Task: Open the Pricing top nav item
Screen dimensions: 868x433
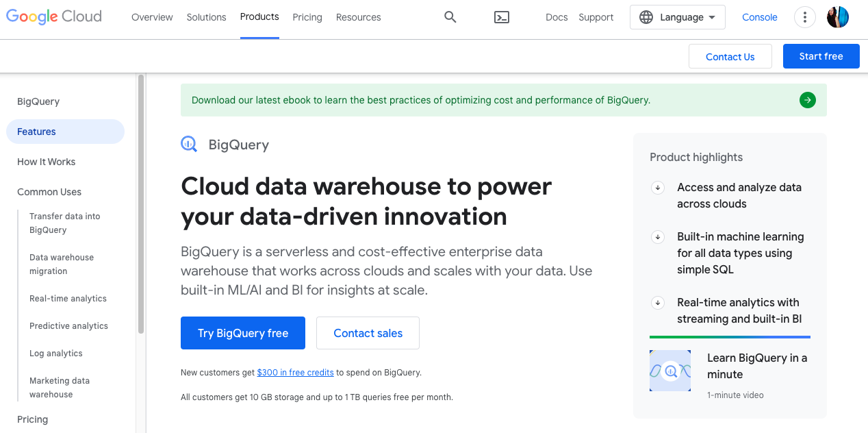Action: (307, 17)
